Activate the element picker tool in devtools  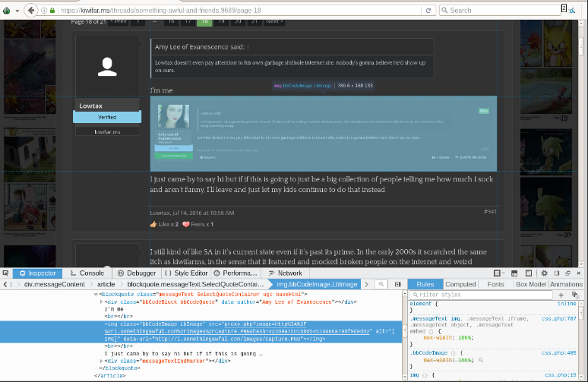[5, 273]
